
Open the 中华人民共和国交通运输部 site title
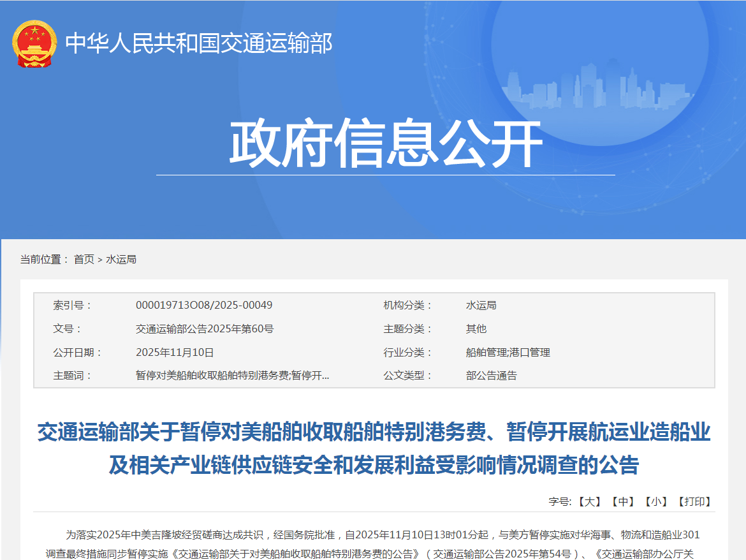199,43
